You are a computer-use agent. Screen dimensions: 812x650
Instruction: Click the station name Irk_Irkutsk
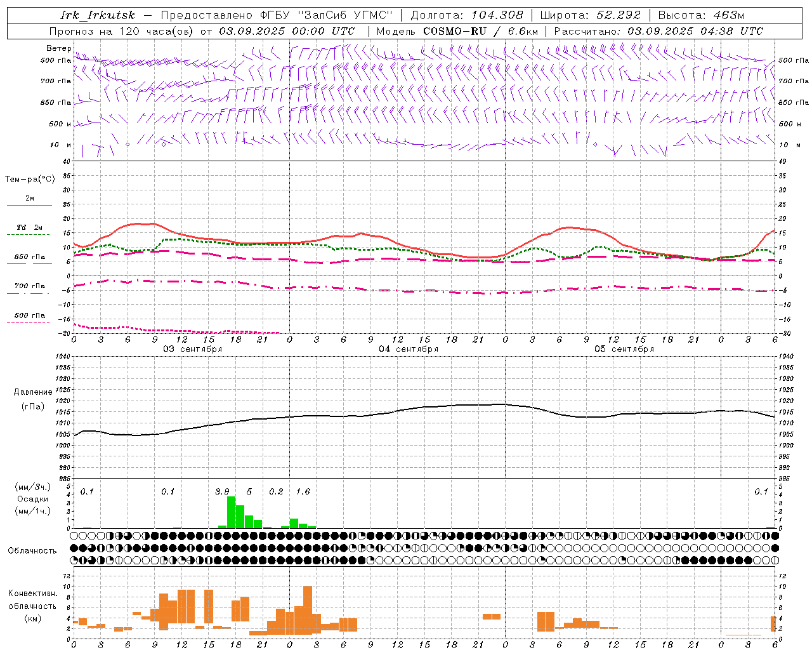pos(98,15)
